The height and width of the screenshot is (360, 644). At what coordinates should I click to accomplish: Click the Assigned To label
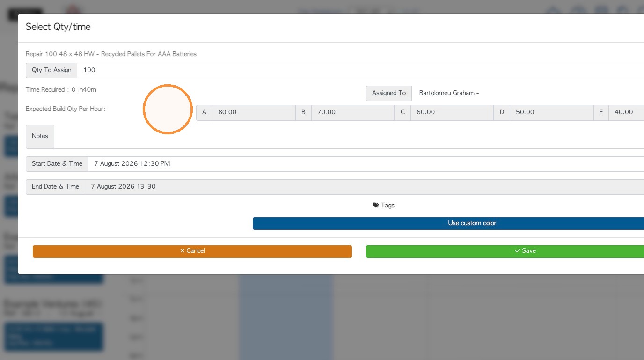coord(389,93)
